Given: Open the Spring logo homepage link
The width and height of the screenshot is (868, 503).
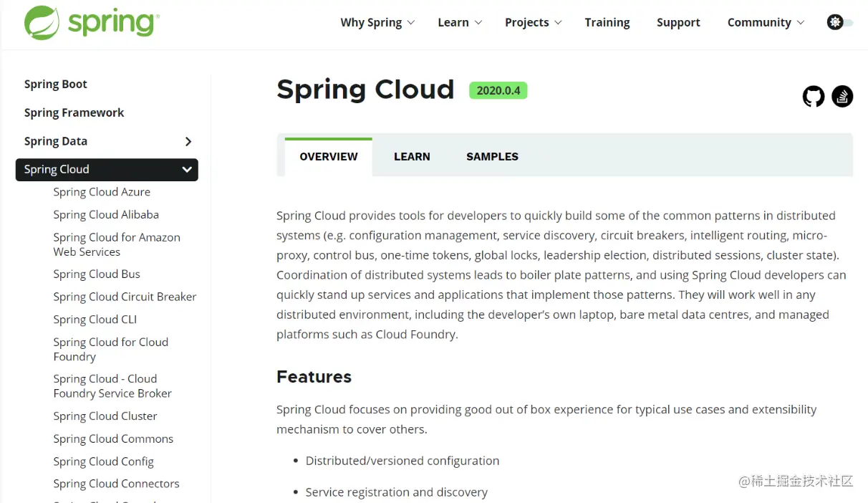Looking at the screenshot, I should click(x=91, y=22).
